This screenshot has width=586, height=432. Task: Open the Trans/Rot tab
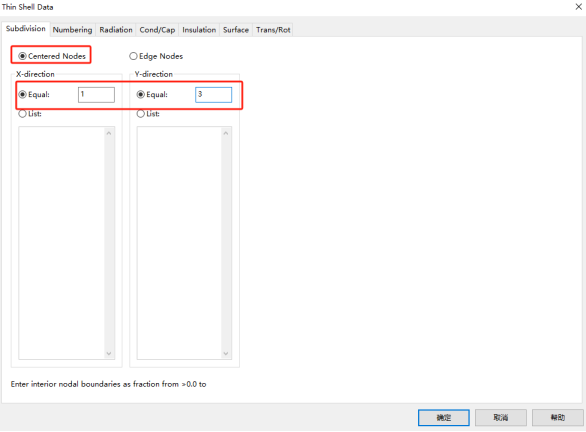tap(273, 30)
